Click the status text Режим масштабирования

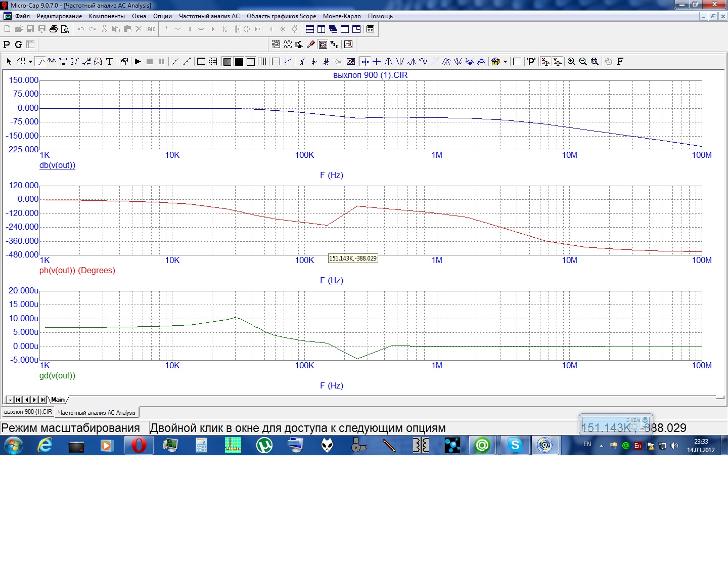tap(70, 428)
